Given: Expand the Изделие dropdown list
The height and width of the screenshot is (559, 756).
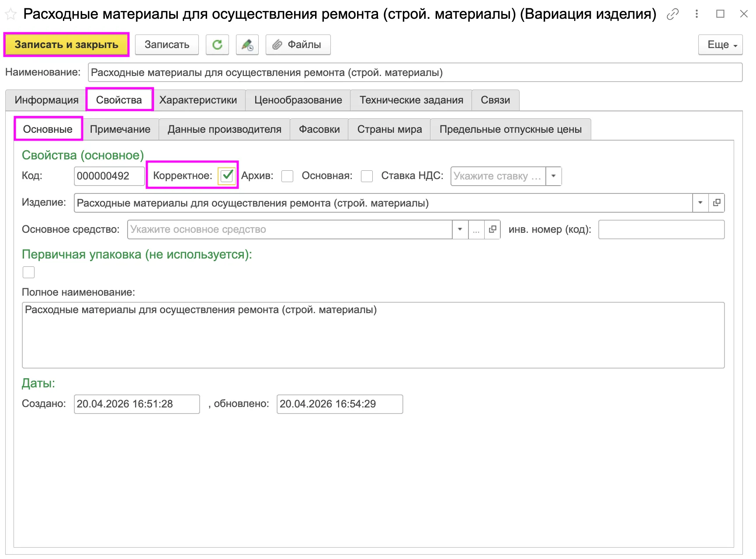Looking at the screenshot, I should click(701, 203).
